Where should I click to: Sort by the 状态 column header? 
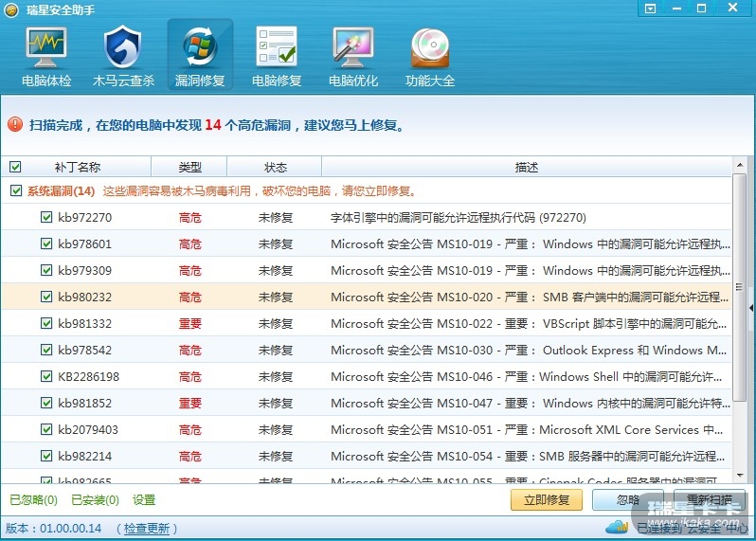point(275,168)
